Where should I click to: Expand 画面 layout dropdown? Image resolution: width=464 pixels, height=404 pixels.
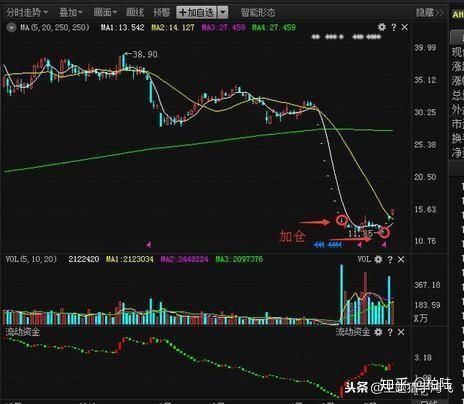[x=105, y=13]
